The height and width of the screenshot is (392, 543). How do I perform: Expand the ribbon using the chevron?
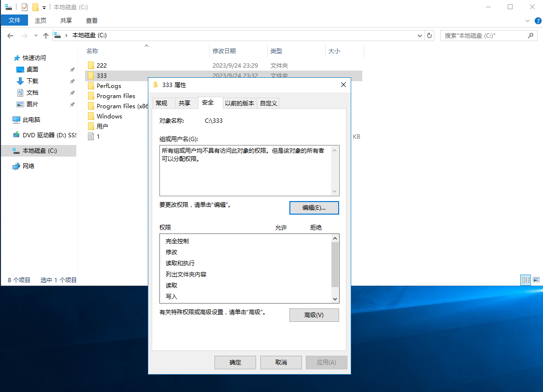click(528, 21)
